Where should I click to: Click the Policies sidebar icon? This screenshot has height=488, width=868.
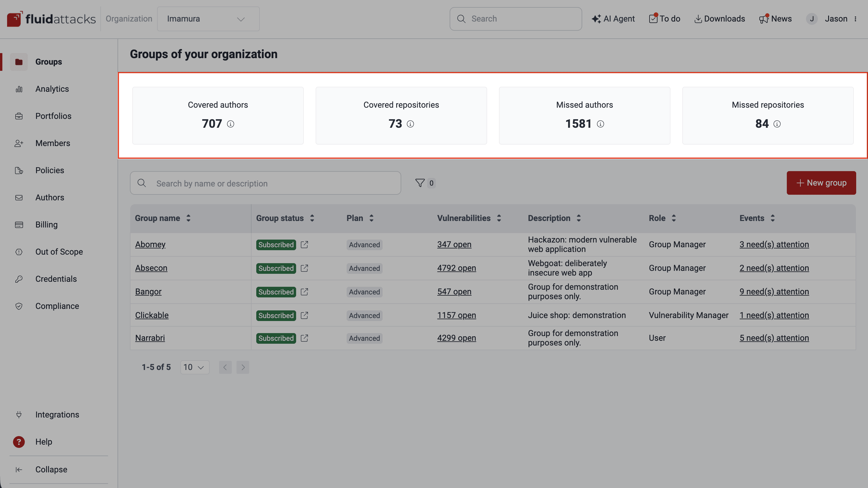19,171
